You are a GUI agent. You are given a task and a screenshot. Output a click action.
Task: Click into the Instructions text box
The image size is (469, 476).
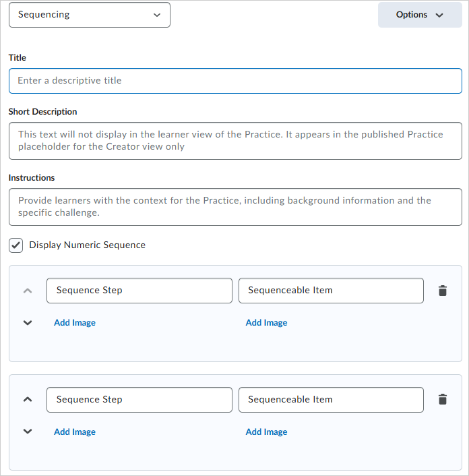pyautogui.click(x=235, y=206)
